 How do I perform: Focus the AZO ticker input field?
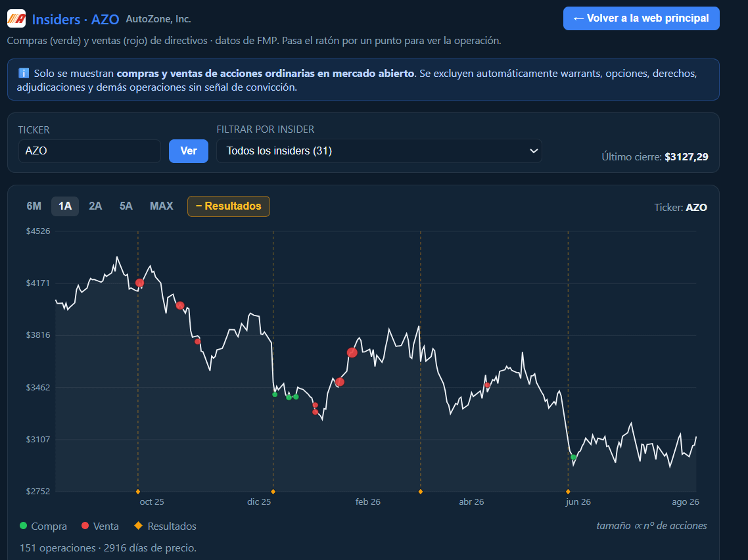(x=89, y=151)
